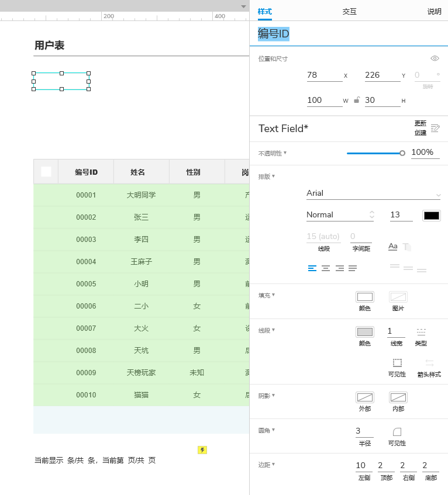Open the widget style manager icon

coord(435,128)
